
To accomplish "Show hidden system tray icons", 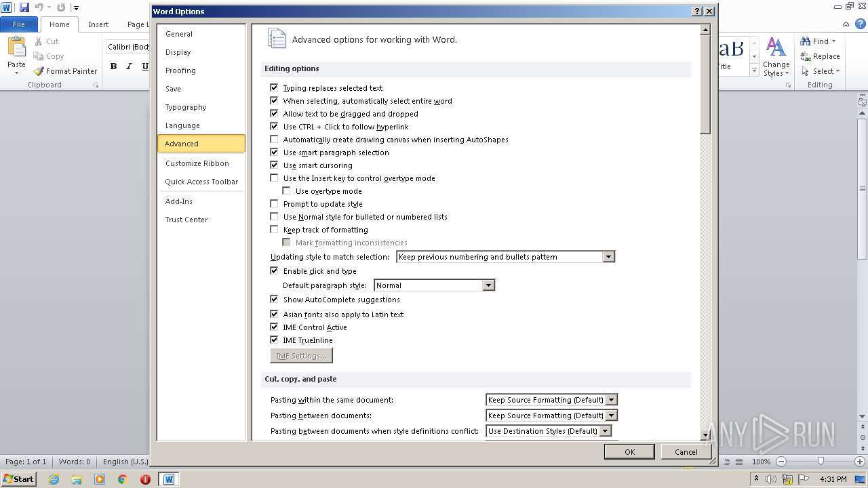I will pos(756,479).
